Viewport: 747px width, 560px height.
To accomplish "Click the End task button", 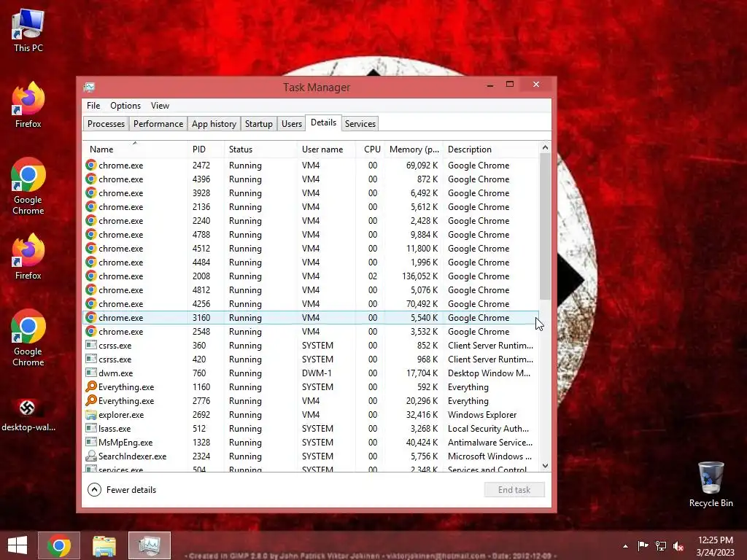I will click(514, 489).
